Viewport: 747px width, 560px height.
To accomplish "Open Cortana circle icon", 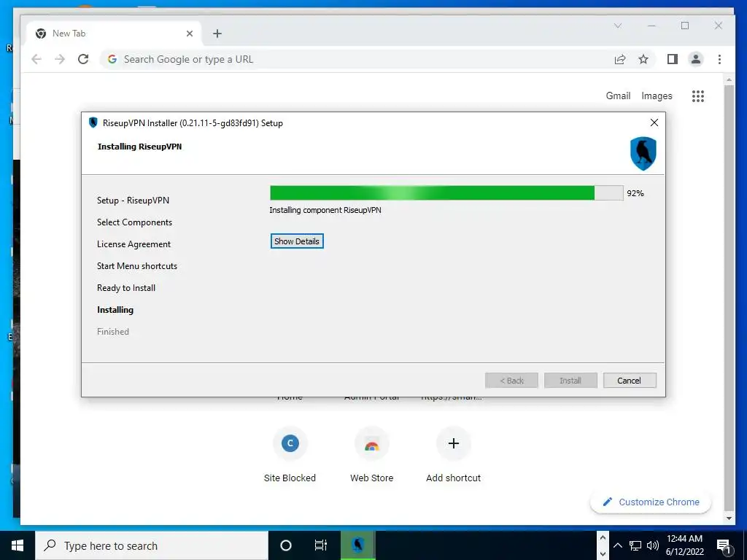I will (x=286, y=545).
